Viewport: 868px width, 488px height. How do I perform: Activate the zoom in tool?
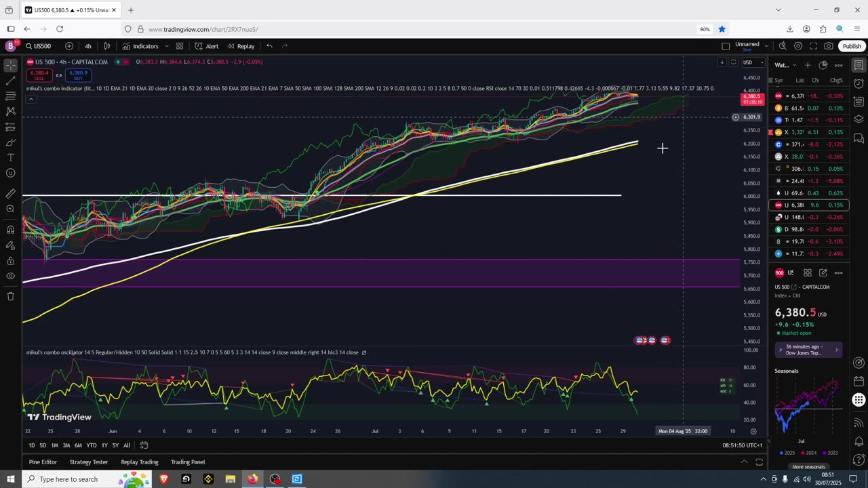(10, 209)
